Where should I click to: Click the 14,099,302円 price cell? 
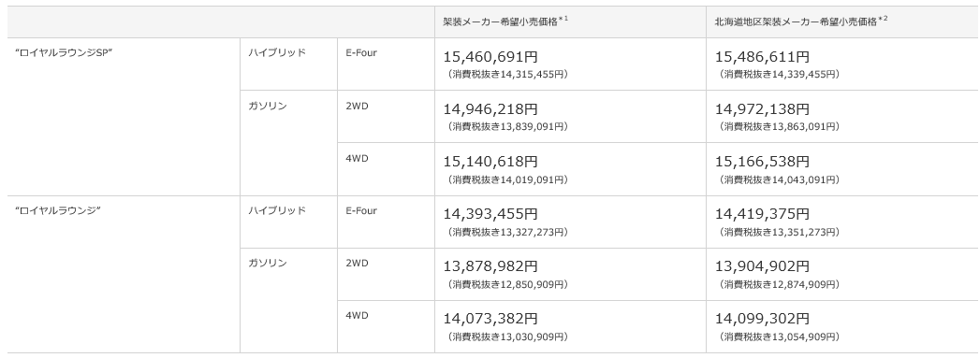(842, 327)
